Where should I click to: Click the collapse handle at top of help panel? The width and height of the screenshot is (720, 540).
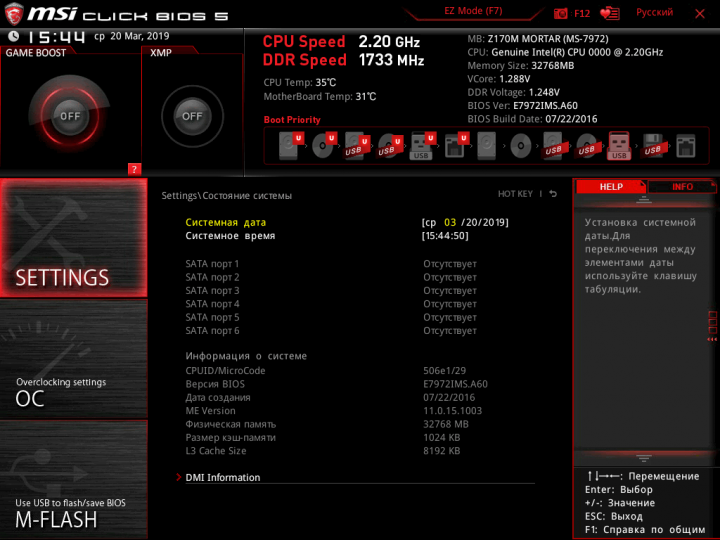click(644, 199)
